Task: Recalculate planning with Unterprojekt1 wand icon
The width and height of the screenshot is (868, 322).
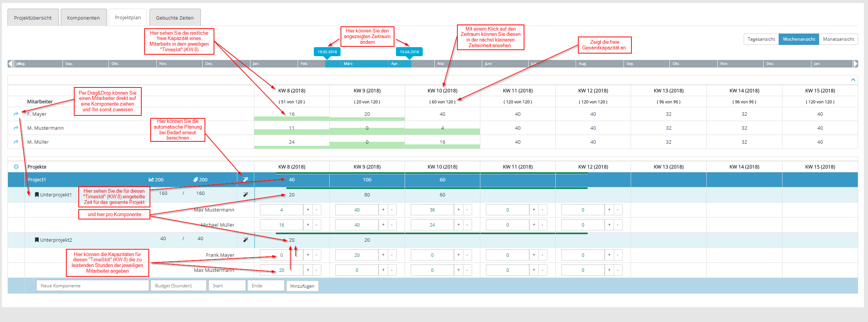Action: tap(246, 195)
